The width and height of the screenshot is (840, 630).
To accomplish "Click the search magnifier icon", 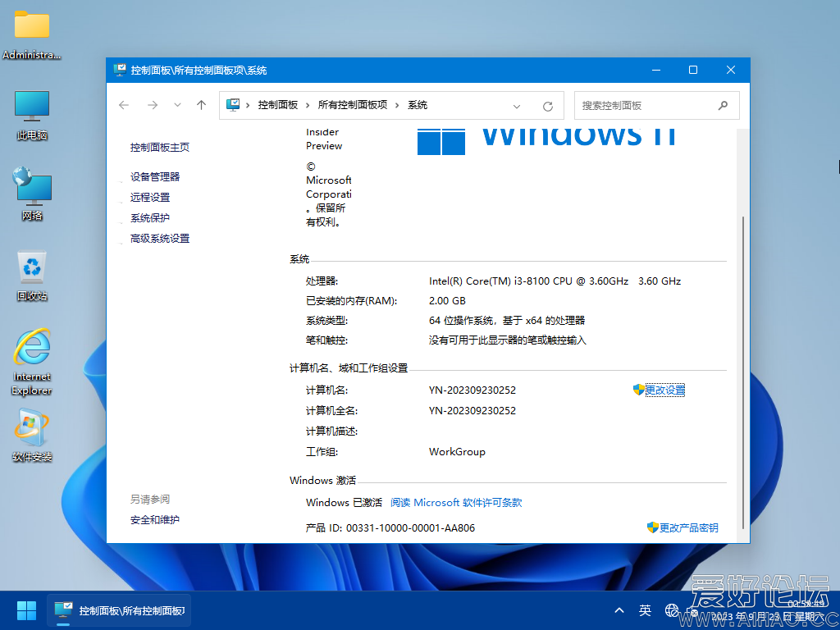I will (723, 105).
